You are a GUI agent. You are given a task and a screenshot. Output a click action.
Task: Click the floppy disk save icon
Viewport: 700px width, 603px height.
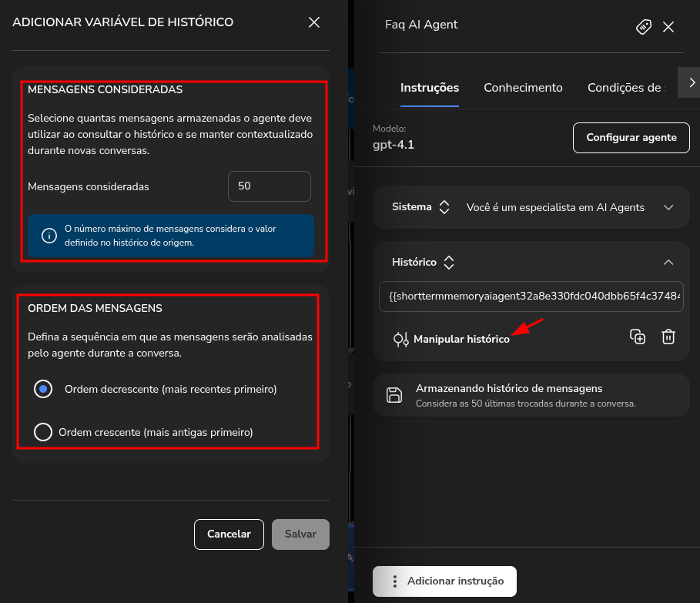[394, 395]
